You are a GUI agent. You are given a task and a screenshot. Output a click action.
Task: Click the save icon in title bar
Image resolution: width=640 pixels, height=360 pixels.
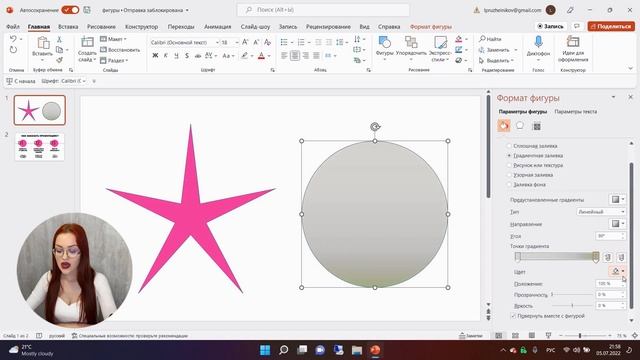click(87, 10)
